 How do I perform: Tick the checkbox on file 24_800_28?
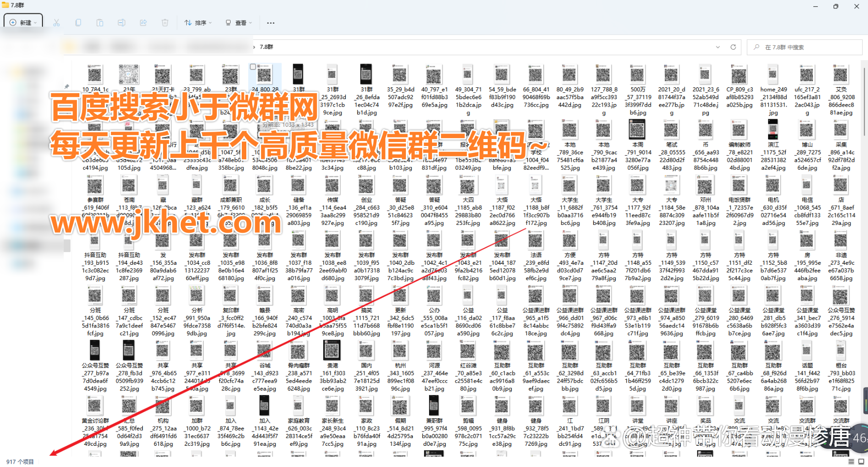click(253, 67)
